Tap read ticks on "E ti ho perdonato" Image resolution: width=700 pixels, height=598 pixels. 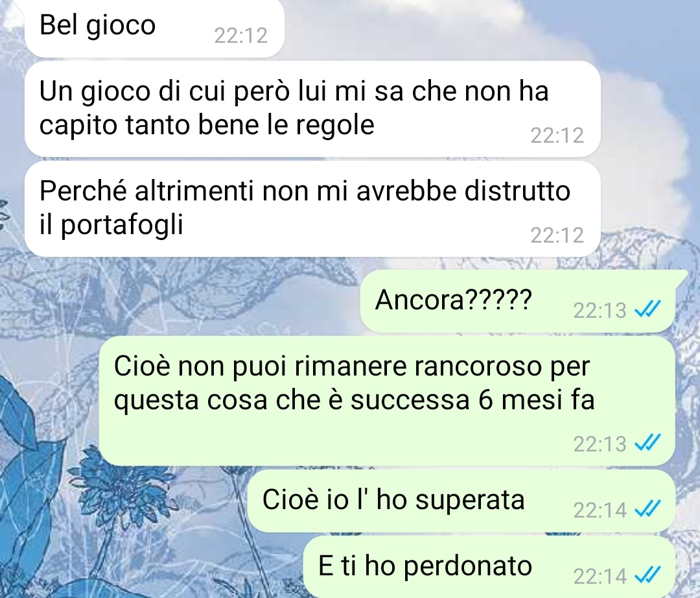click(647, 575)
